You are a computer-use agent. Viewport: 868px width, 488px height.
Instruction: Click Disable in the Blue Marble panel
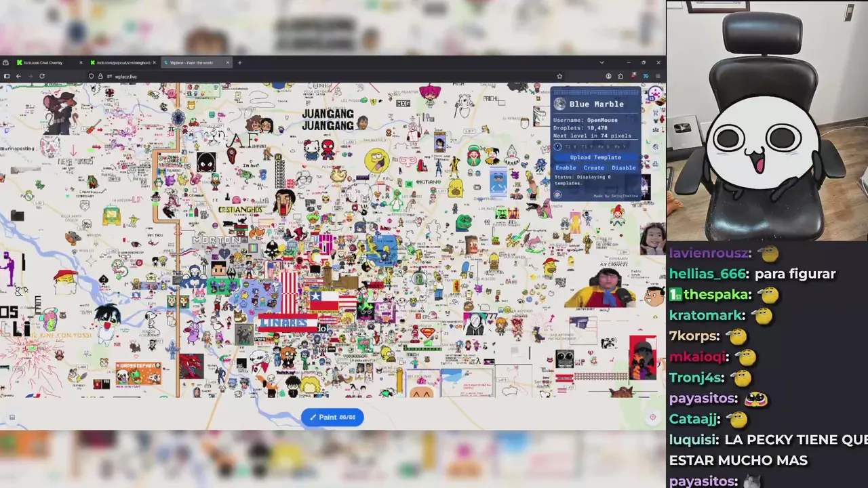point(623,167)
